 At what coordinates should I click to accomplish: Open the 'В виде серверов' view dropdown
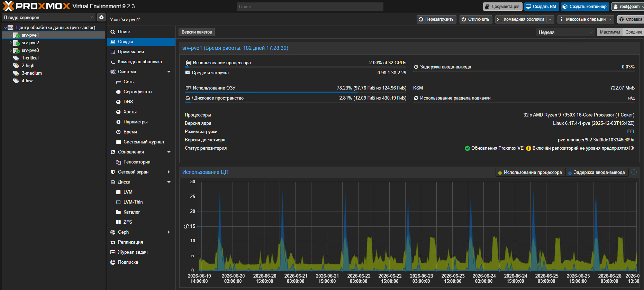coord(49,17)
